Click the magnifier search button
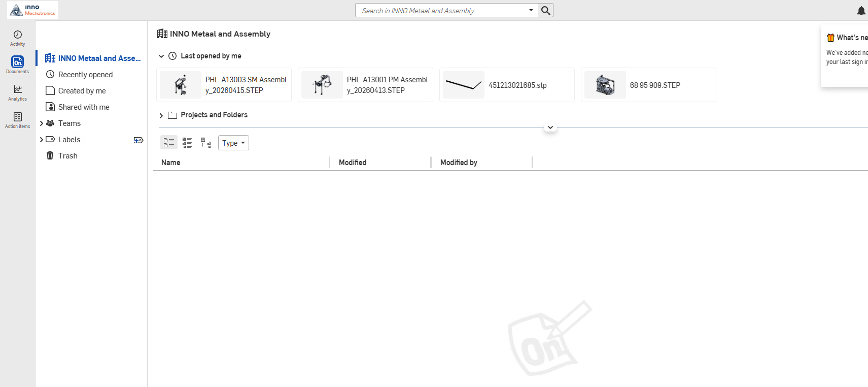Screen dimensions: 868x387 546,10
